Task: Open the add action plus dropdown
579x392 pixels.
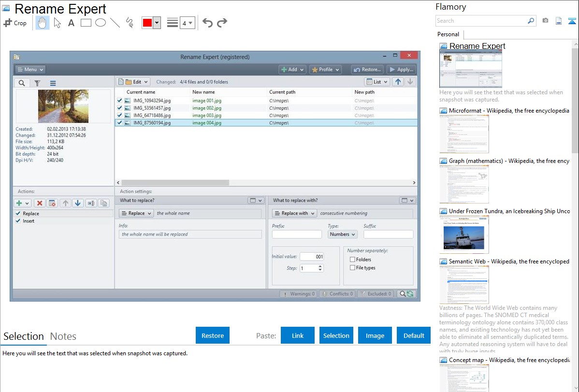Action: (x=23, y=203)
